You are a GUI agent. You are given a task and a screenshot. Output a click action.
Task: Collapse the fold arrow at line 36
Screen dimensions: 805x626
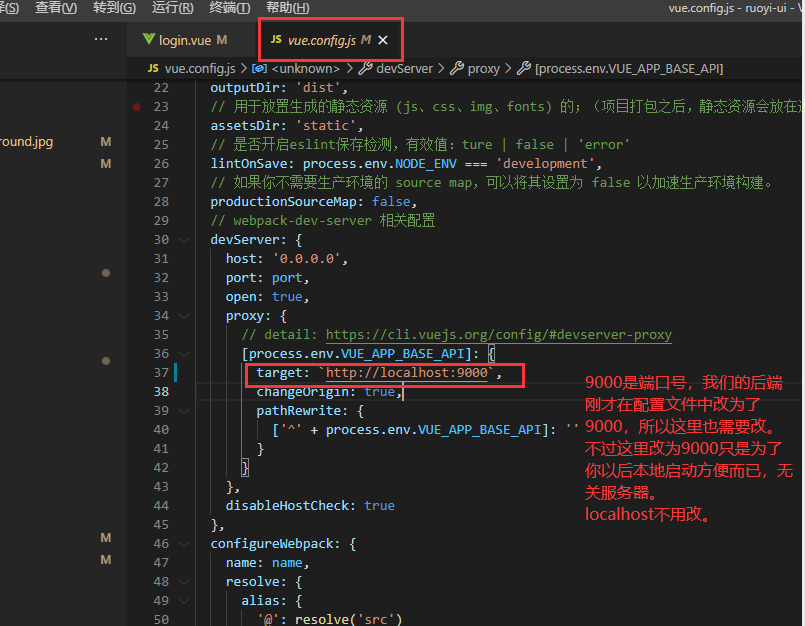(184, 354)
